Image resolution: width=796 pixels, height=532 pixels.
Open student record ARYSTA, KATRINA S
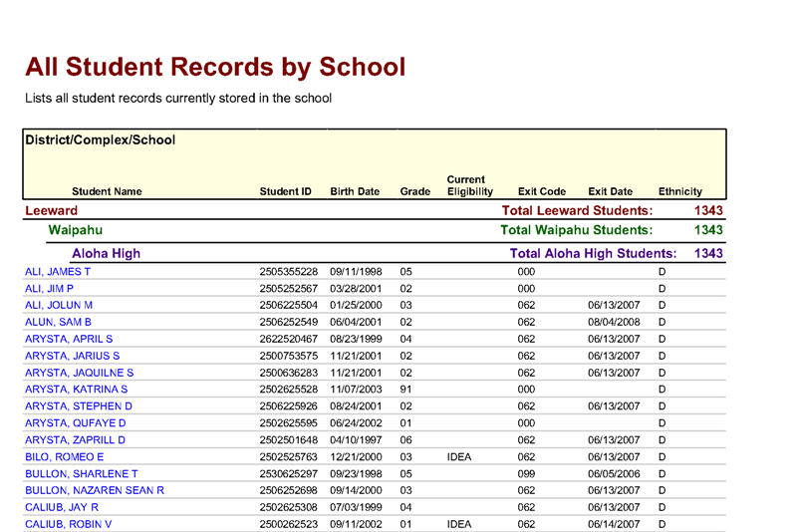(x=76, y=390)
